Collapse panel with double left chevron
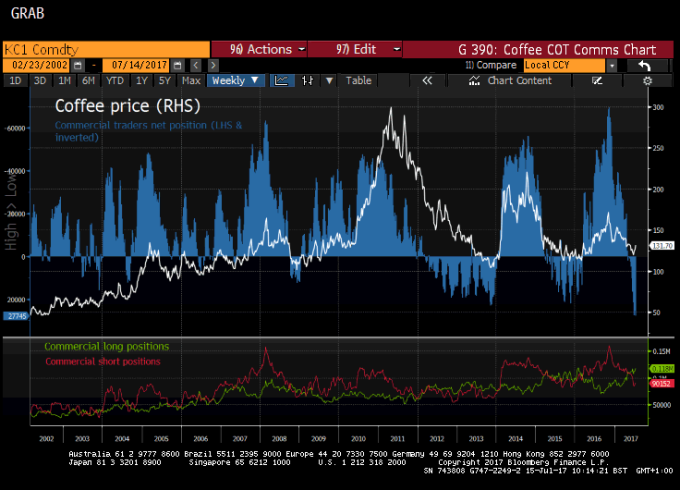The width and height of the screenshot is (680, 490). (x=427, y=80)
